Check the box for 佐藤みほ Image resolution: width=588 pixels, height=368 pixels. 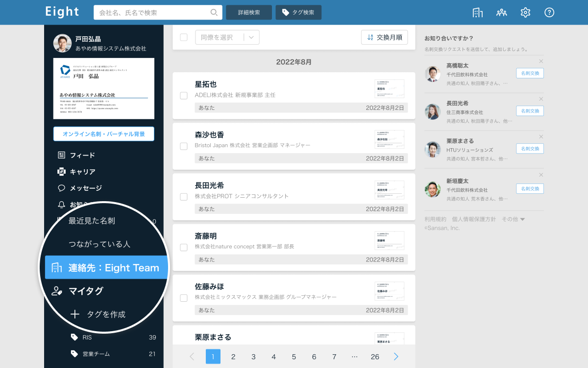(x=184, y=298)
